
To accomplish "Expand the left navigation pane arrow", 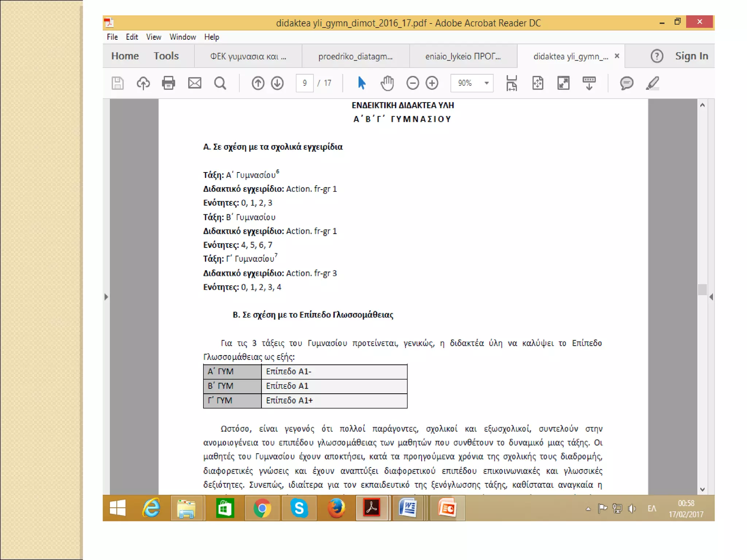I will (x=106, y=297).
